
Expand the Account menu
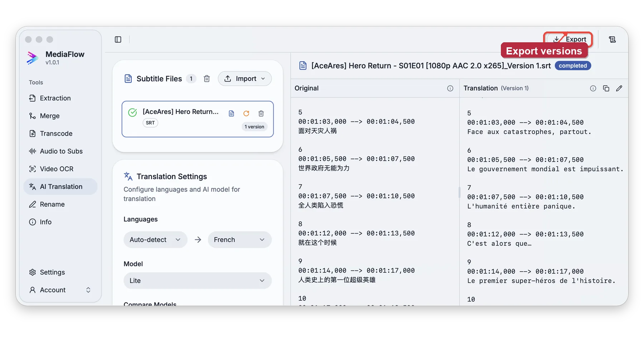(60, 290)
